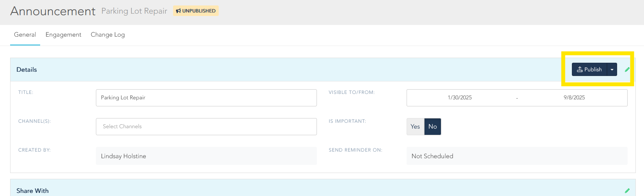644x196 pixels.
Task: Set Is Important to Yes
Action: pos(415,127)
